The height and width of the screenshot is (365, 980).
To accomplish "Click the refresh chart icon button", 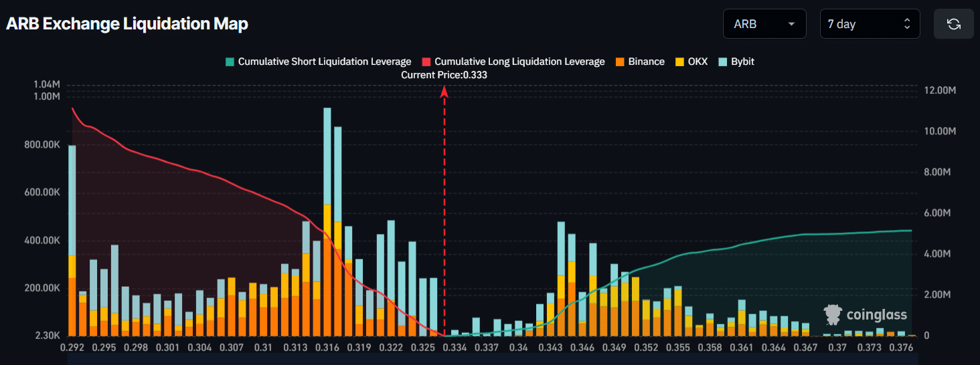I will tap(954, 24).
